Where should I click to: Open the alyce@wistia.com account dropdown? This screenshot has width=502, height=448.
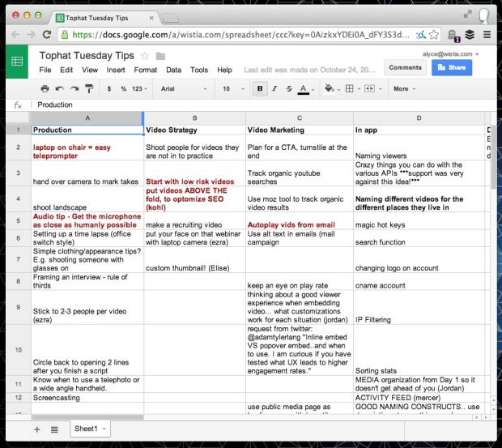[450, 54]
